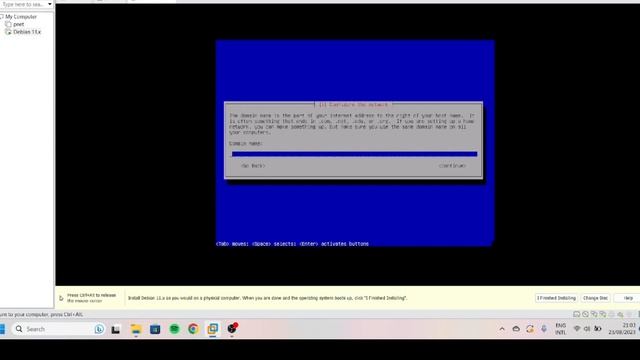Select the Debian 11.x virtual machine
Image resolution: width=640 pixels, height=360 pixels.
[x=27, y=32]
